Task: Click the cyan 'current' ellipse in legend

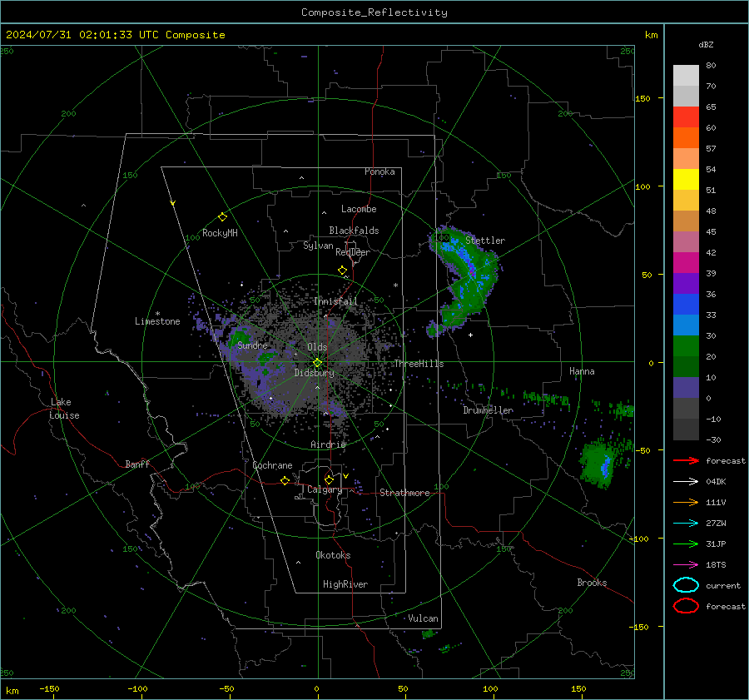Action: click(x=686, y=585)
